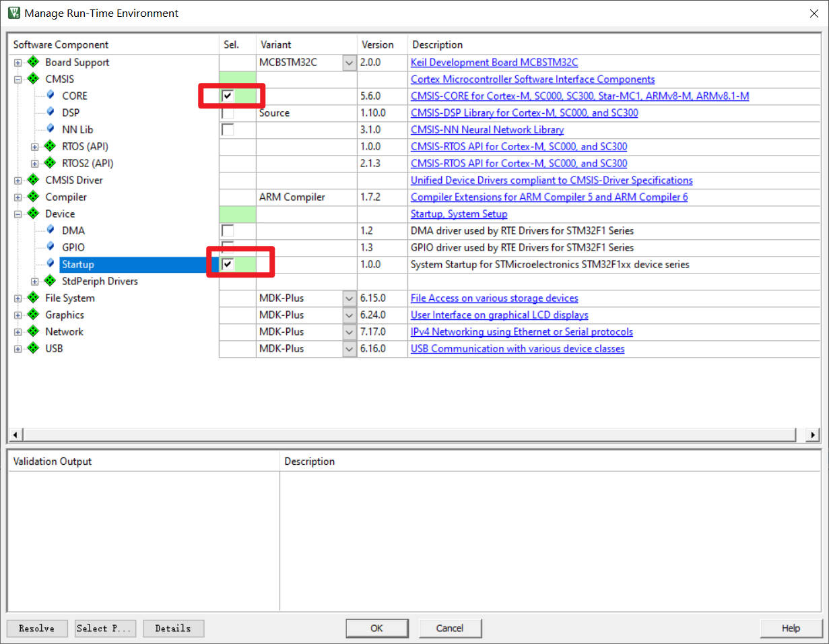The width and height of the screenshot is (829, 644).
Task: Enable the Device GPIO checkbox
Action: (228, 247)
